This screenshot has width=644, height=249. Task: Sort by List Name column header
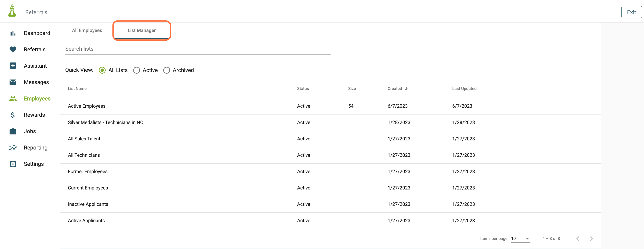[x=77, y=89]
